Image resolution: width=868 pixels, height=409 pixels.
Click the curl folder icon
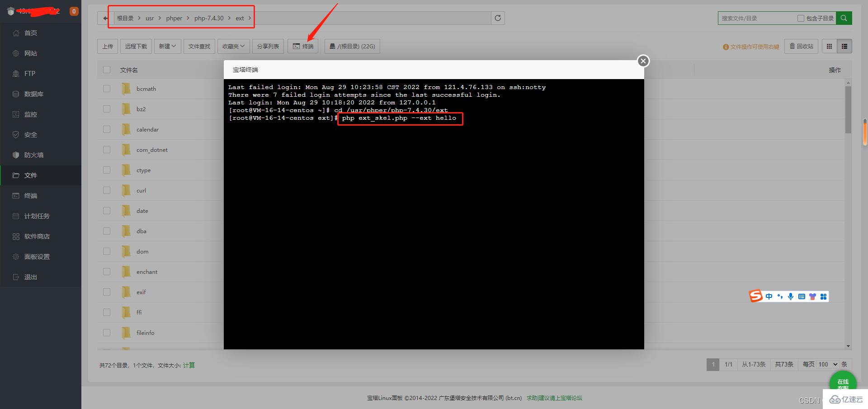pos(126,190)
